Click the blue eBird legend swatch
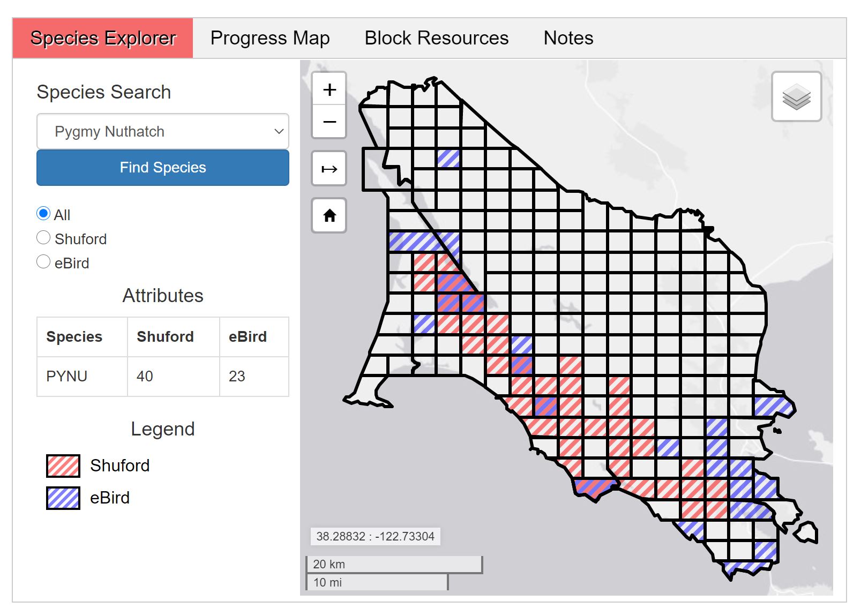Viewport: 861px width, 616px height. (x=63, y=498)
